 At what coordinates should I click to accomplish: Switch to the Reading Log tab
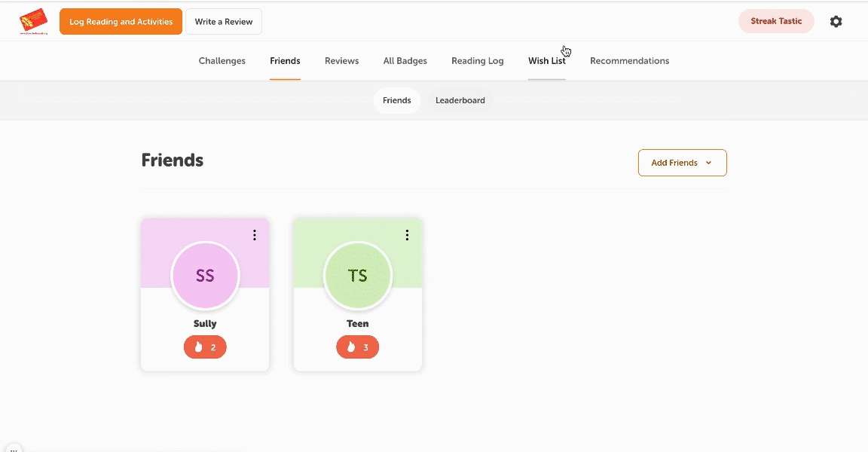478,61
